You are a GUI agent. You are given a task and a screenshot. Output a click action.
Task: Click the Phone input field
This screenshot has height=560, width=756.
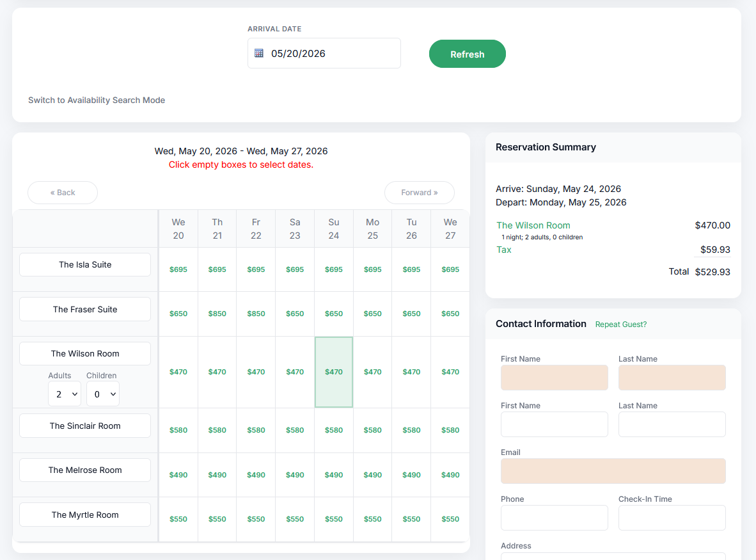(554, 518)
